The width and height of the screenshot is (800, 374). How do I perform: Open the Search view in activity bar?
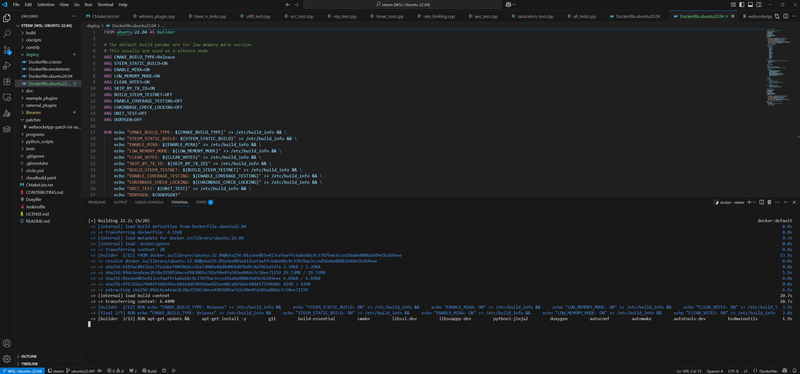coord(7,34)
